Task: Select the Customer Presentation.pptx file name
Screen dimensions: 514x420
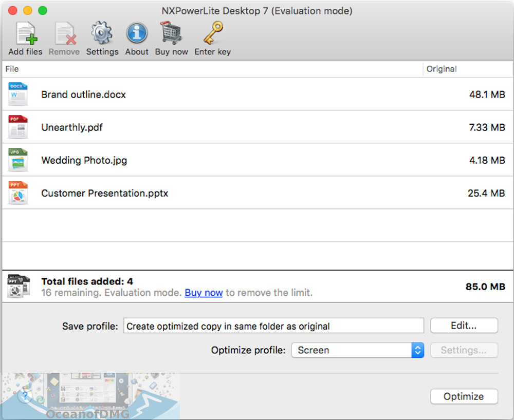Action: (104, 193)
